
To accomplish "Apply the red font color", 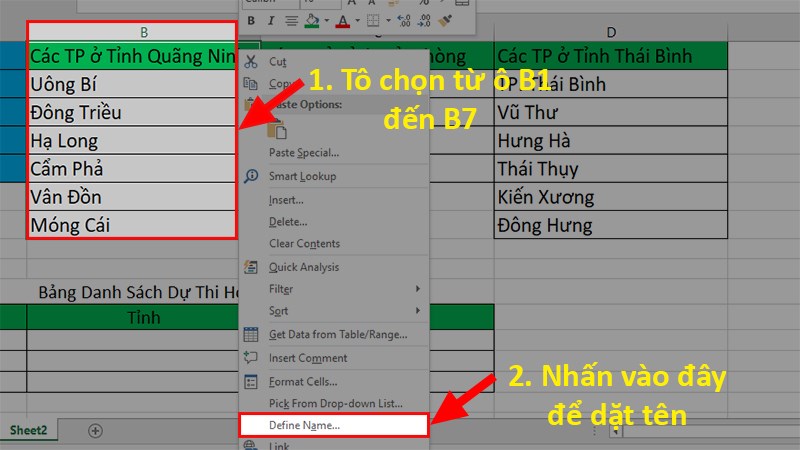I will (x=343, y=21).
